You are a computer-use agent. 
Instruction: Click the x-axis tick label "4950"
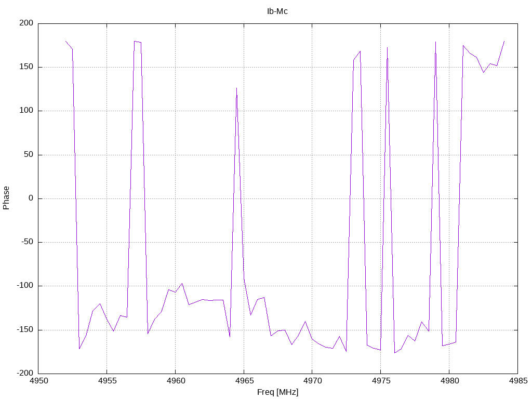pyautogui.click(x=39, y=381)
